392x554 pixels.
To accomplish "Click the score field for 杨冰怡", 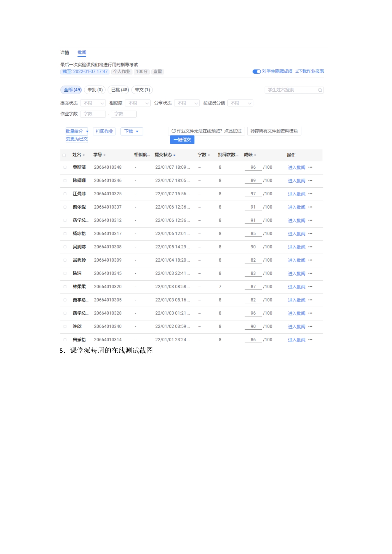I will [x=253, y=234].
